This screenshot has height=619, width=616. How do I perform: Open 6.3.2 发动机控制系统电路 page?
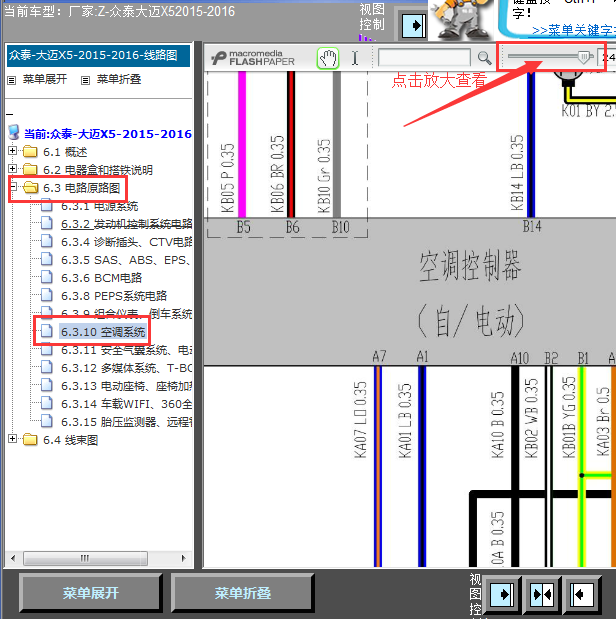click(126, 224)
